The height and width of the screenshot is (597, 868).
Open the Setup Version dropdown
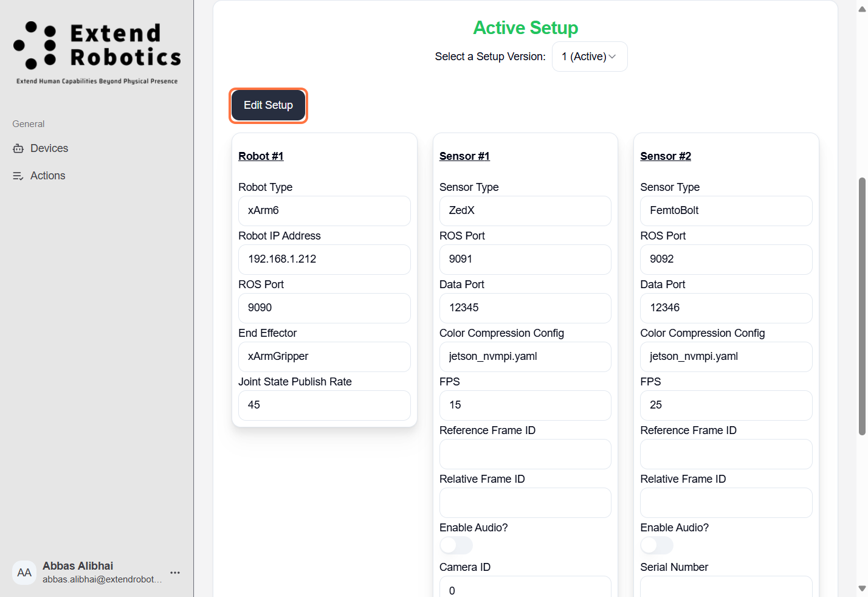[589, 57]
